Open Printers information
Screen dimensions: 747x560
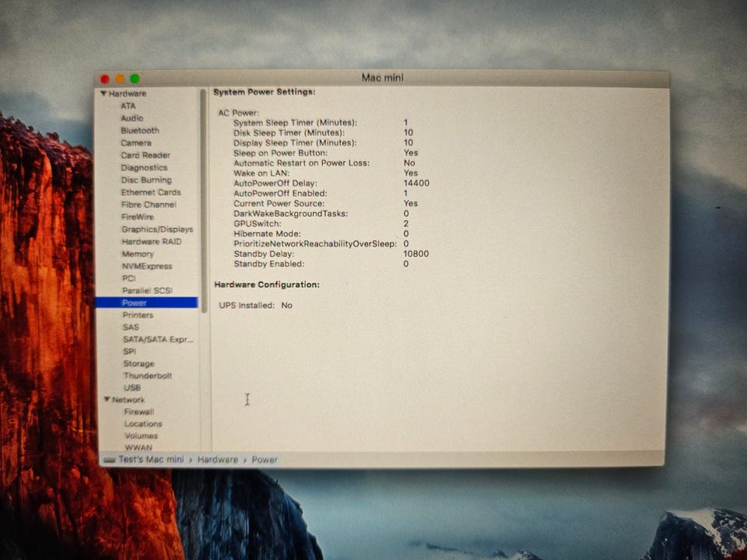tap(139, 315)
